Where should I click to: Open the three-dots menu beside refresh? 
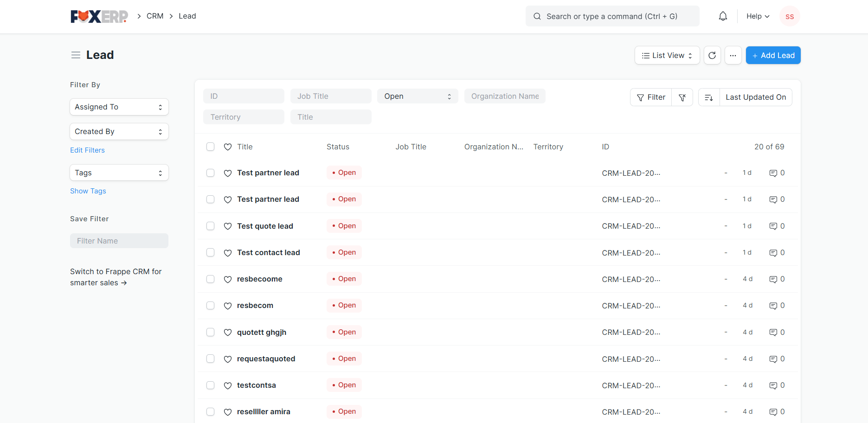pyautogui.click(x=733, y=55)
